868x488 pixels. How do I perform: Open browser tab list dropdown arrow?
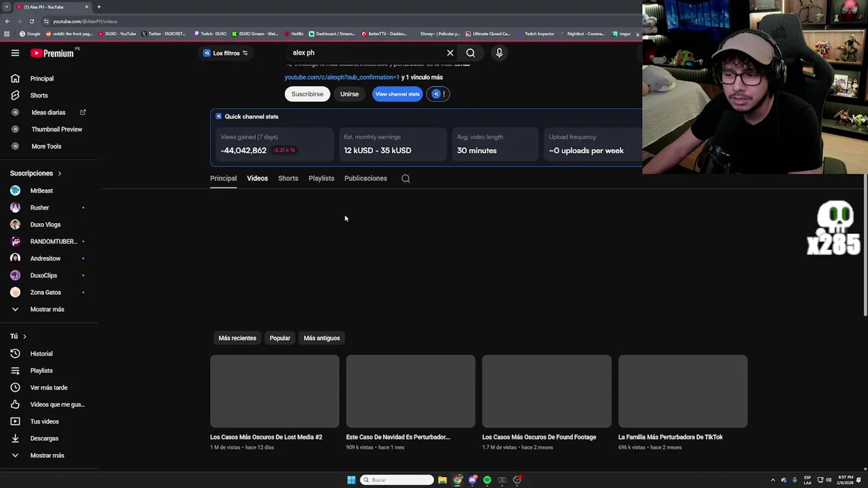pyautogui.click(x=7, y=7)
